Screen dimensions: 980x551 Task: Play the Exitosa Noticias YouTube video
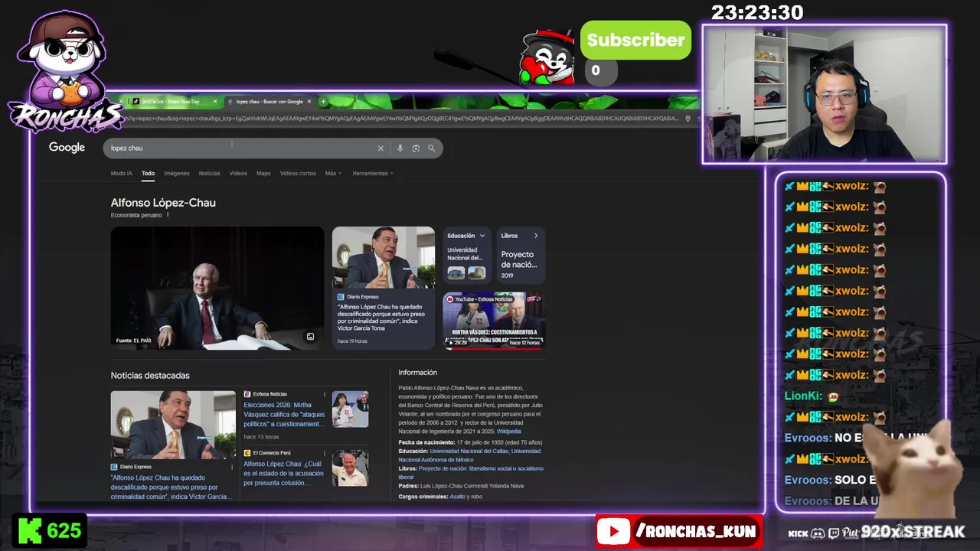494,321
